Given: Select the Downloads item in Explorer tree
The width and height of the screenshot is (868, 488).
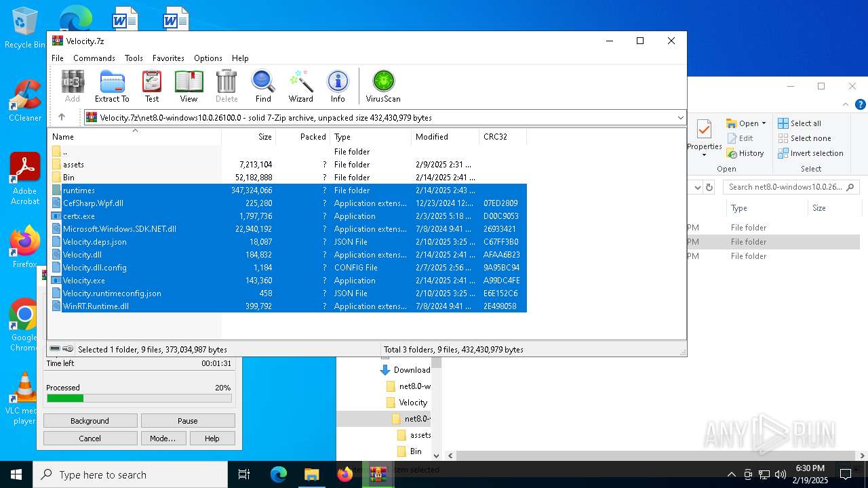Looking at the screenshot, I should [x=405, y=370].
